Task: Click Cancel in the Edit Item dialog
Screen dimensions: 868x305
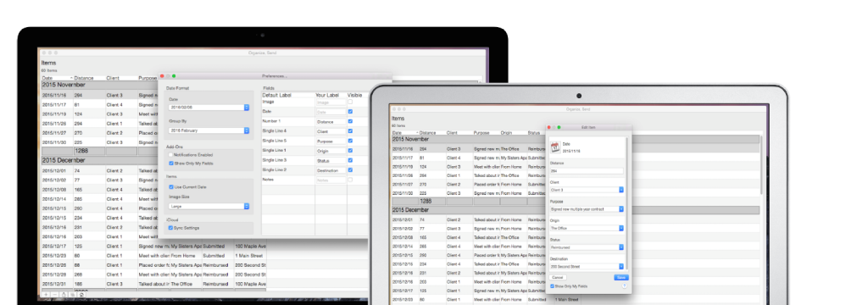Action: coord(558,277)
